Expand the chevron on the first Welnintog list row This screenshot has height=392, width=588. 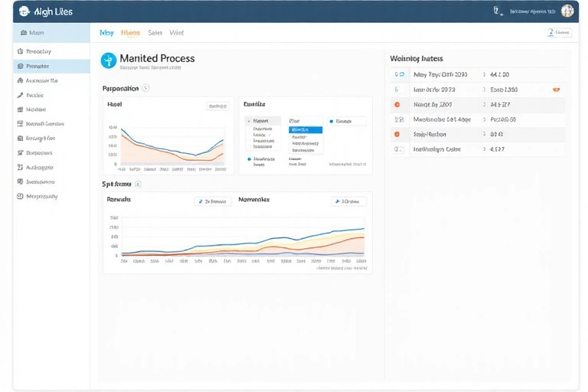pos(484,75)
